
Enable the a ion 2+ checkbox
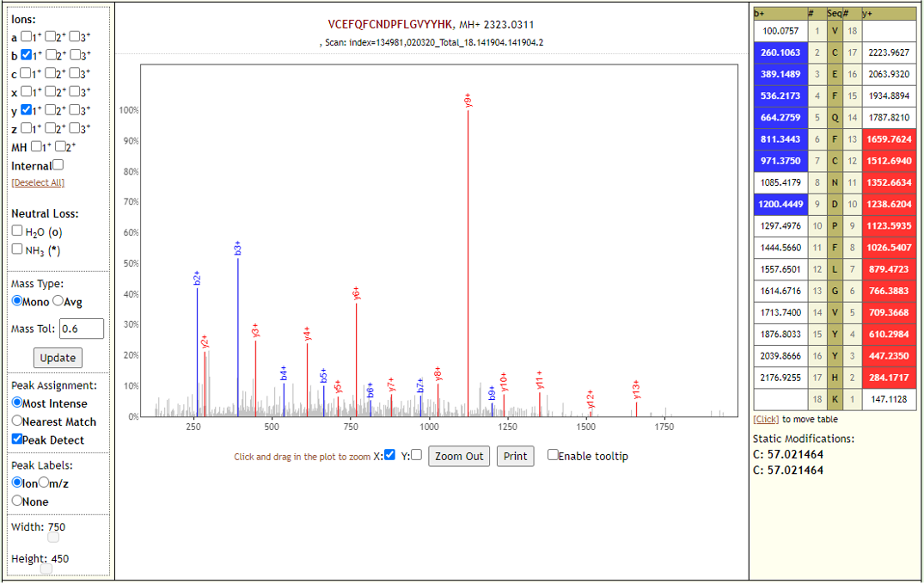click(51, 37)
